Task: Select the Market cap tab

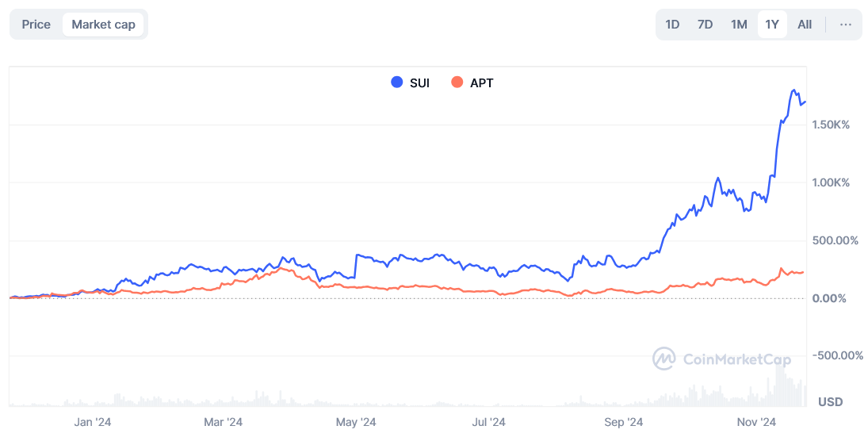Action: click(103, 25)
